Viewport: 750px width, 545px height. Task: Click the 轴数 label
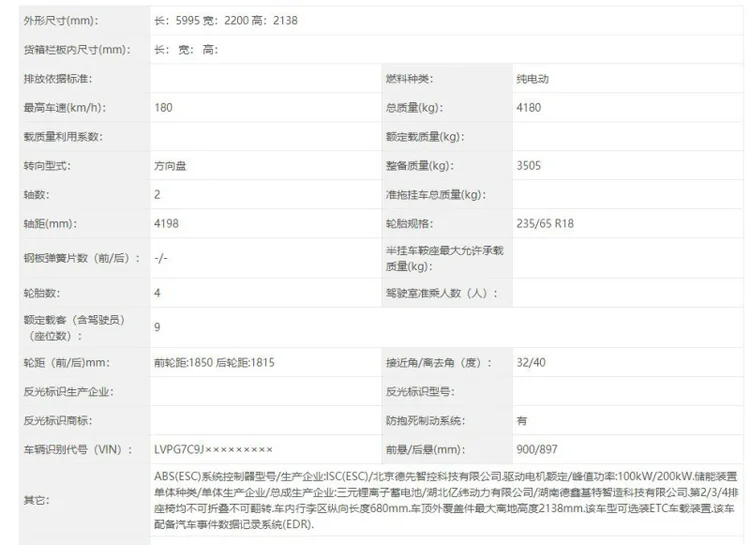coord(36,195)
